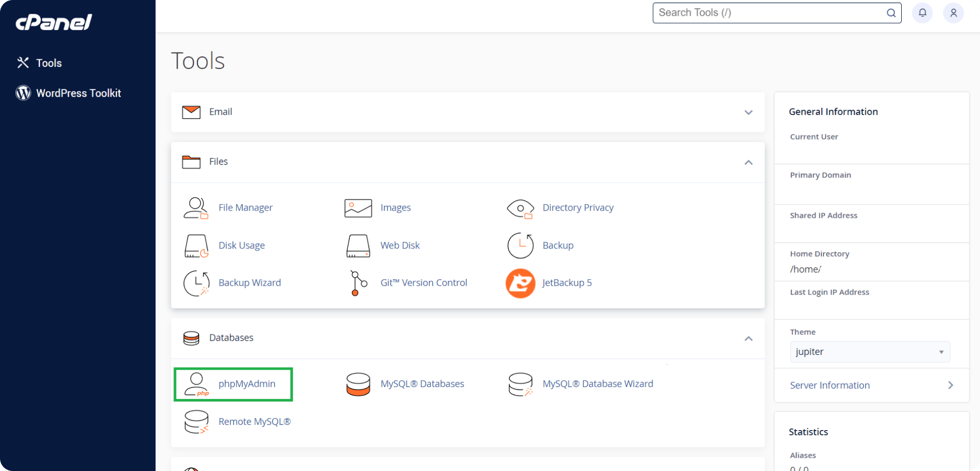The width and height of the screenshot is (980, 471).
Task: Click the notifications bell icon
Action: (922, 13)
